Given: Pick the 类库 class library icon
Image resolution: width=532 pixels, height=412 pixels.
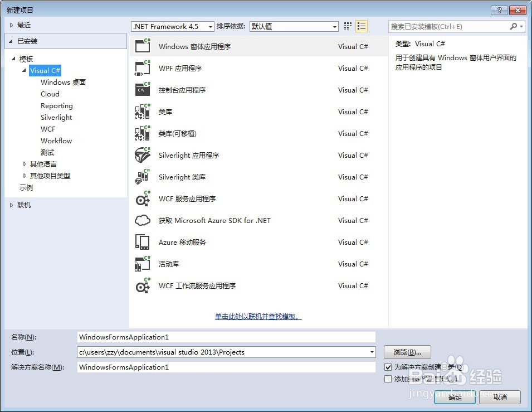Looking at the screenshot, I should point(143,112).
